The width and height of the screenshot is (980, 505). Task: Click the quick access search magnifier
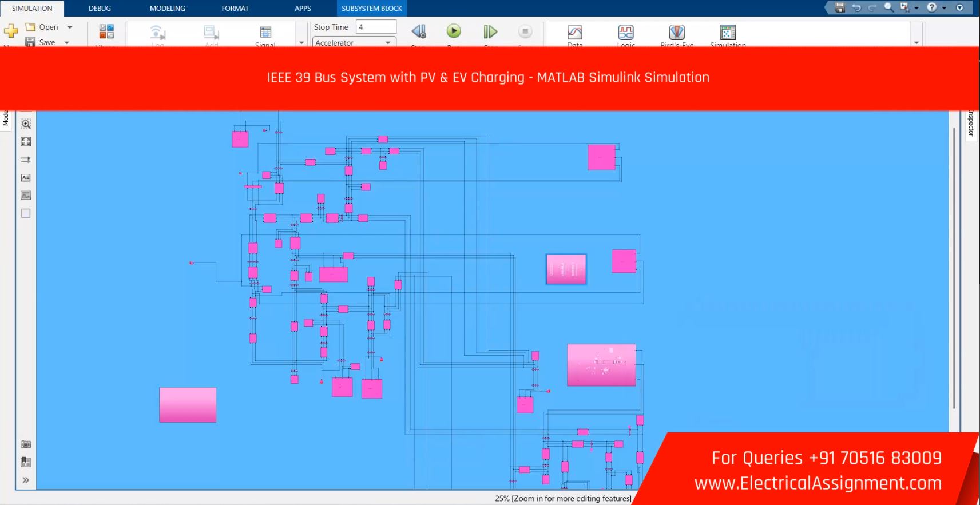tap(888, 7)
